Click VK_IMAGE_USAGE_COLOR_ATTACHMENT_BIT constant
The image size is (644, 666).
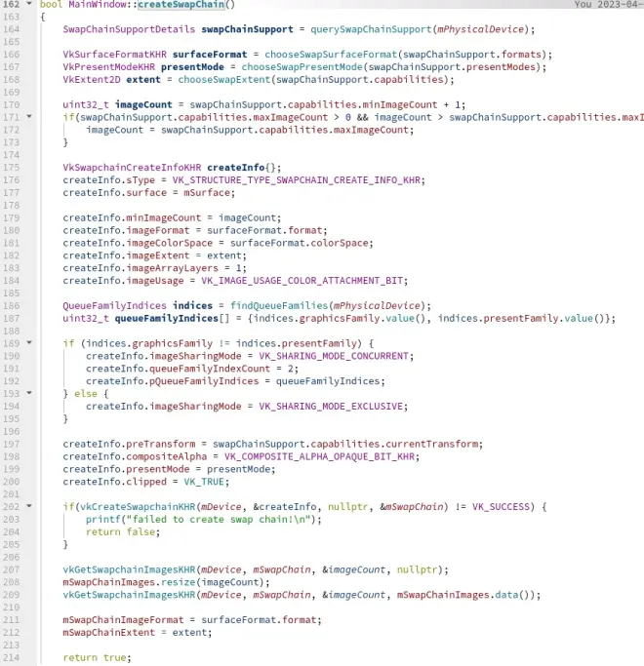point(302,281)
